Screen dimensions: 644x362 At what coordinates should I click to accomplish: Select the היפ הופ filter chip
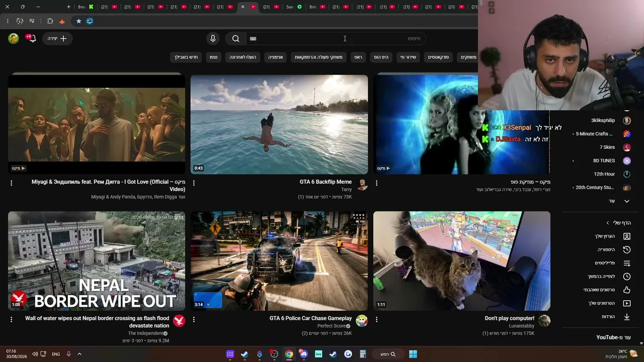381,57
